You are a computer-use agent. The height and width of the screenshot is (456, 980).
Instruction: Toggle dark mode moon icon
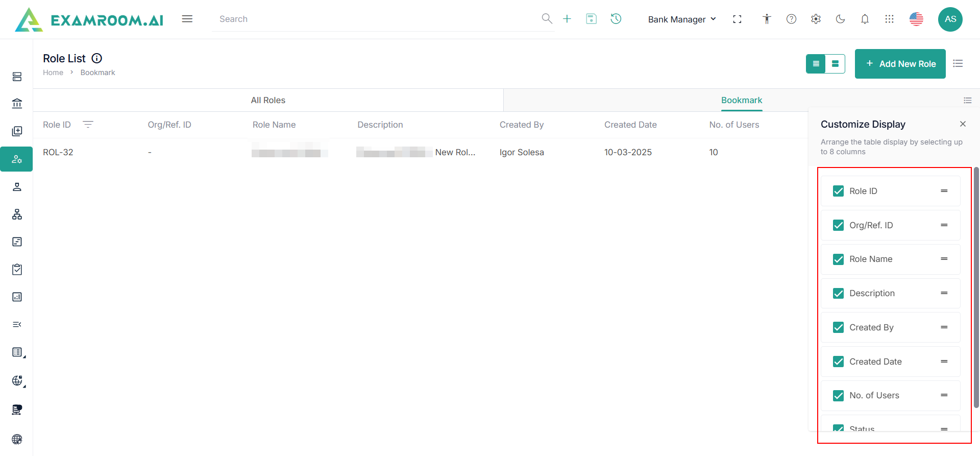click(840, 19)
